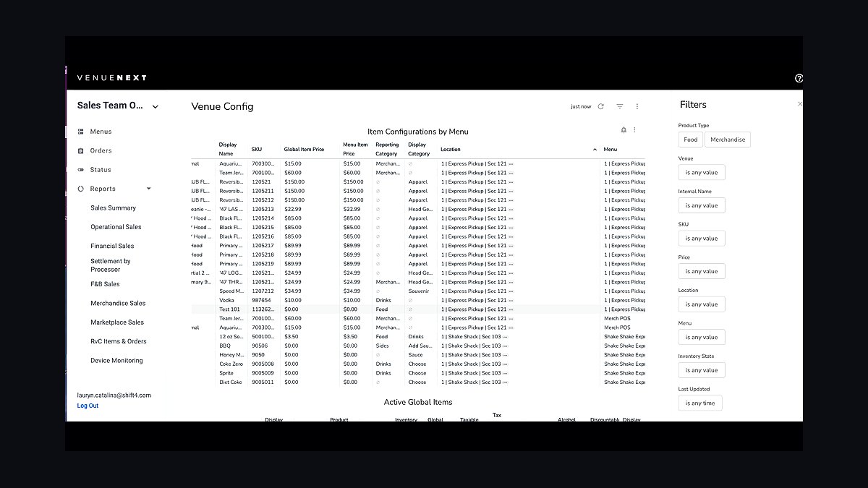Screen dimensions: 868x488
Task: Open dashboard actions three-dot menu
Action: tap(637, 106)
